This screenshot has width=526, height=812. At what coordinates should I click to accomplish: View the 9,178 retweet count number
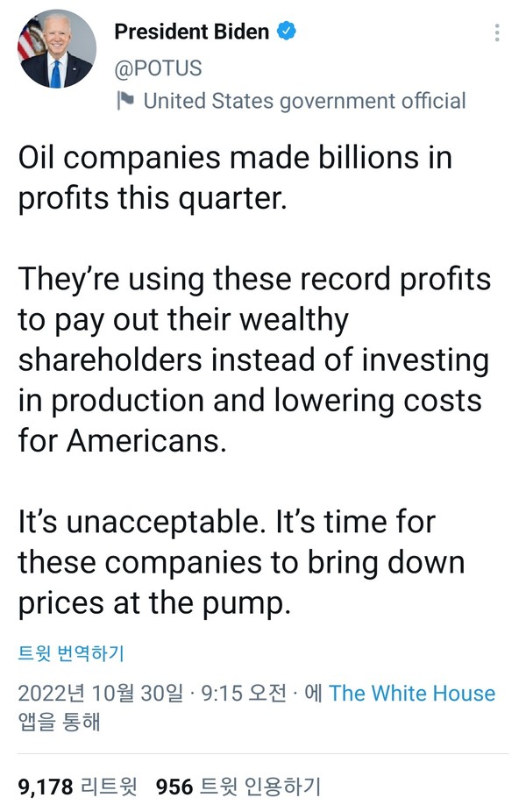tap(46, 787)
